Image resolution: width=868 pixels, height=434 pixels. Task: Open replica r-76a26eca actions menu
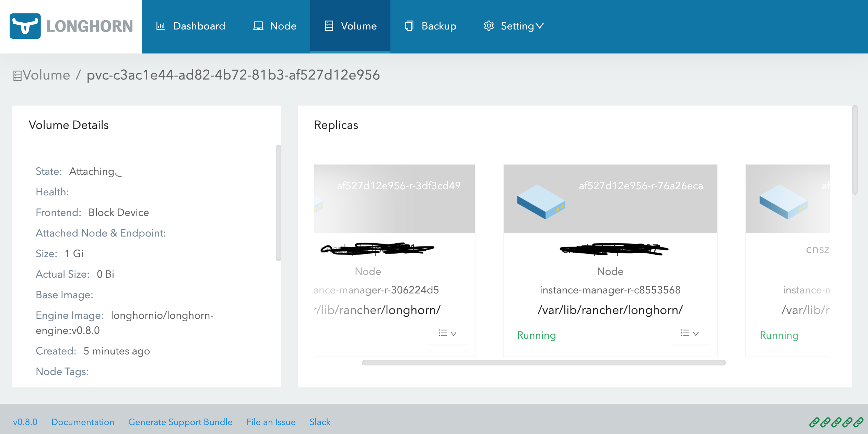click(689, 333)
